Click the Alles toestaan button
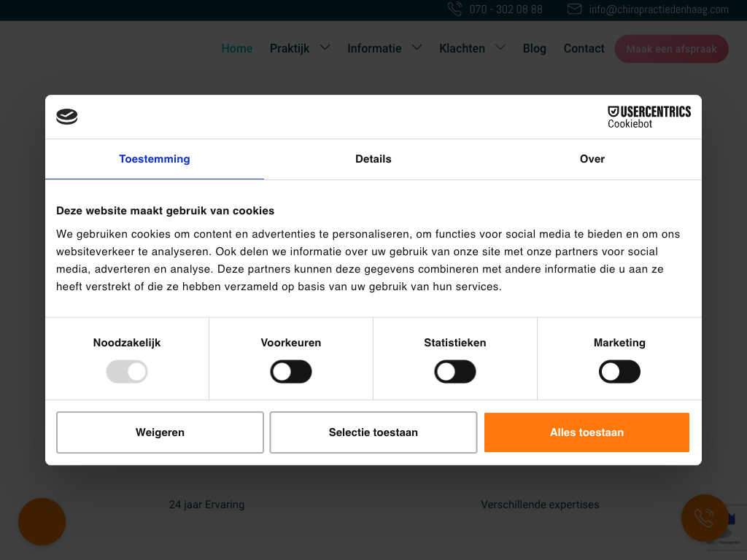 click(587, 432)
